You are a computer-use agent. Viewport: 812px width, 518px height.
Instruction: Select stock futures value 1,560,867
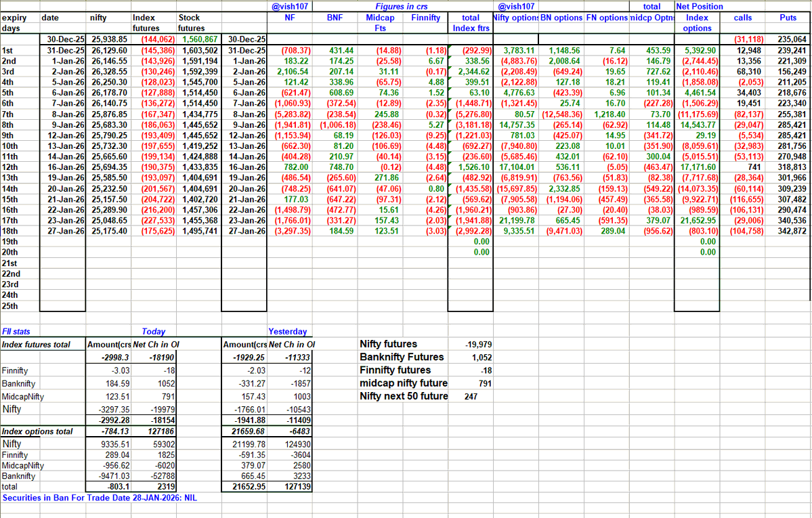(200, 39)
